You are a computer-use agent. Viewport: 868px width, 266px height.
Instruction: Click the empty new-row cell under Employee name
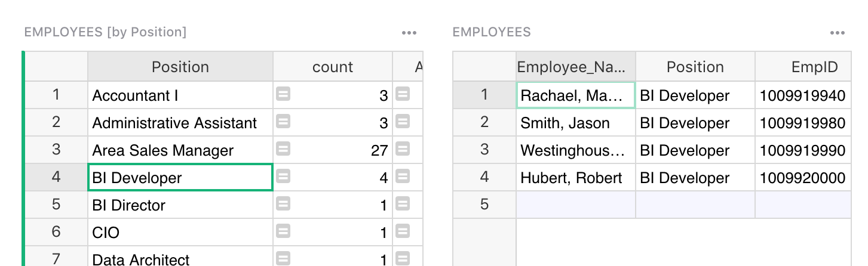point(575,205)
